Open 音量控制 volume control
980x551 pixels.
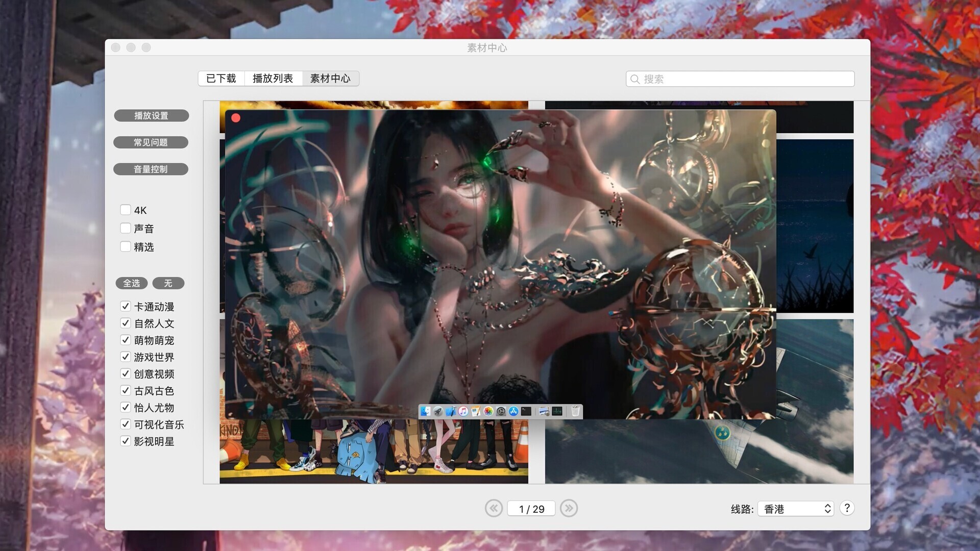[x=151, y=169]
